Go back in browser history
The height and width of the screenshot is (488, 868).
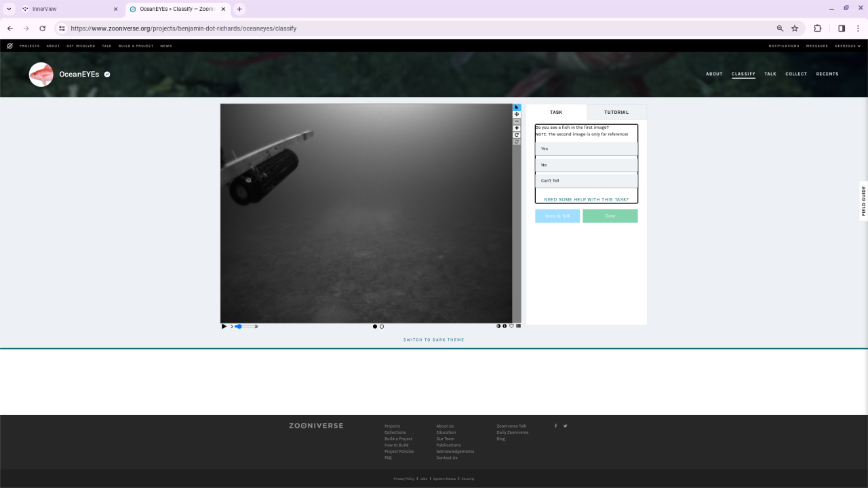point(10,28)
